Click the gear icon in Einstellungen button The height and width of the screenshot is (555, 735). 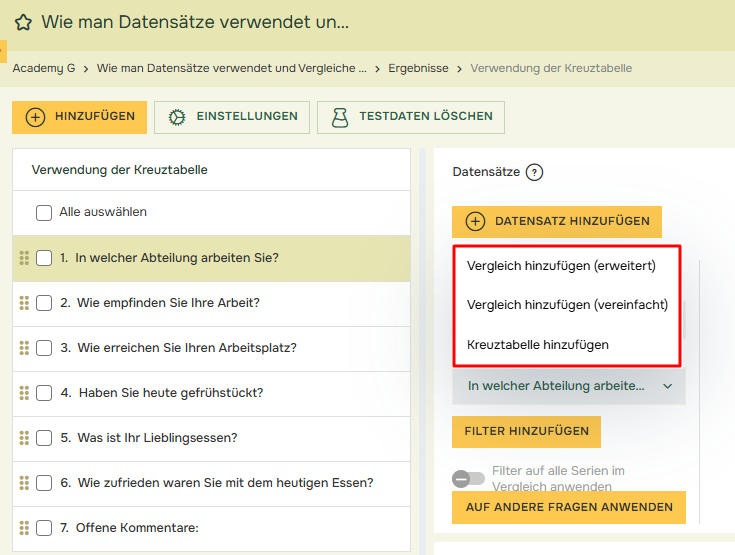pyautogui.click(x=178, y=117)
